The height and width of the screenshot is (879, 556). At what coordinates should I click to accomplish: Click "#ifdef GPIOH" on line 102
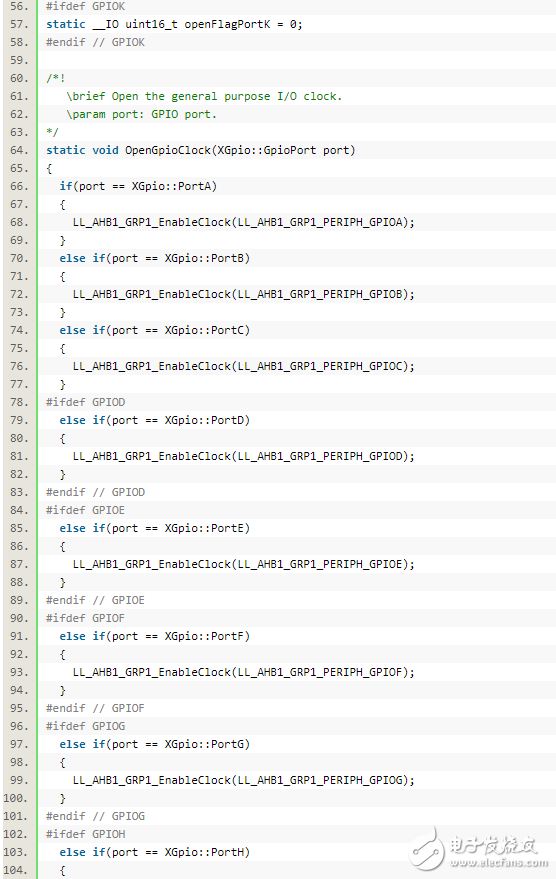pos(86,834)
